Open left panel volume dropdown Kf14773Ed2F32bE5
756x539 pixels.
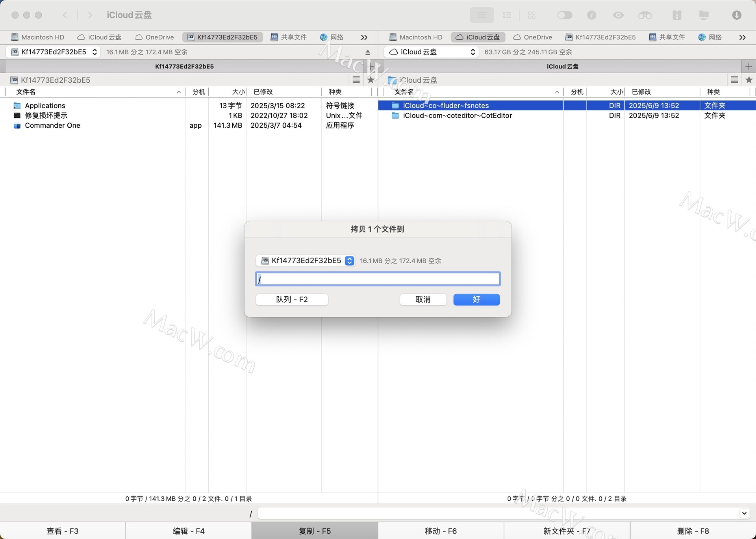pos(53,52)
